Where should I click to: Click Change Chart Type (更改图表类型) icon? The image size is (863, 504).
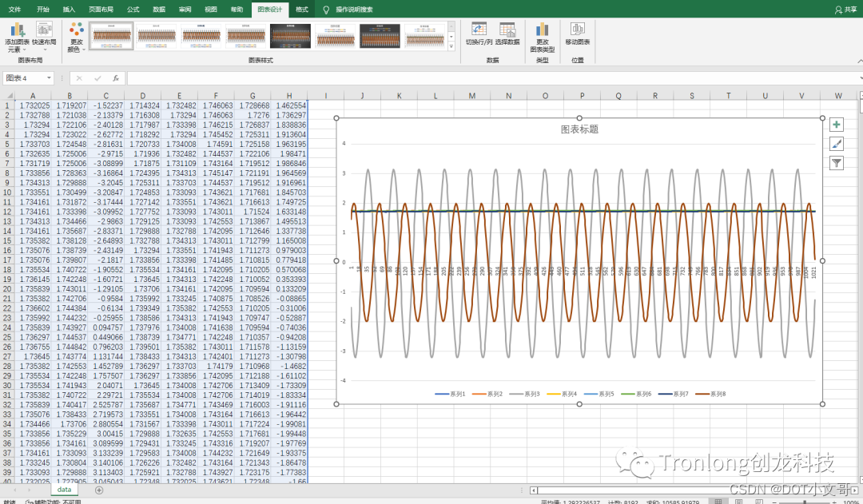pos(543,30)
